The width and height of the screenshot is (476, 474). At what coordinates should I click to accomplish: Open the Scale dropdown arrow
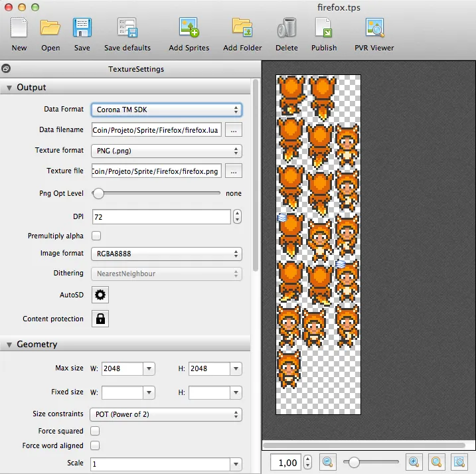click(x=236, y=464)
